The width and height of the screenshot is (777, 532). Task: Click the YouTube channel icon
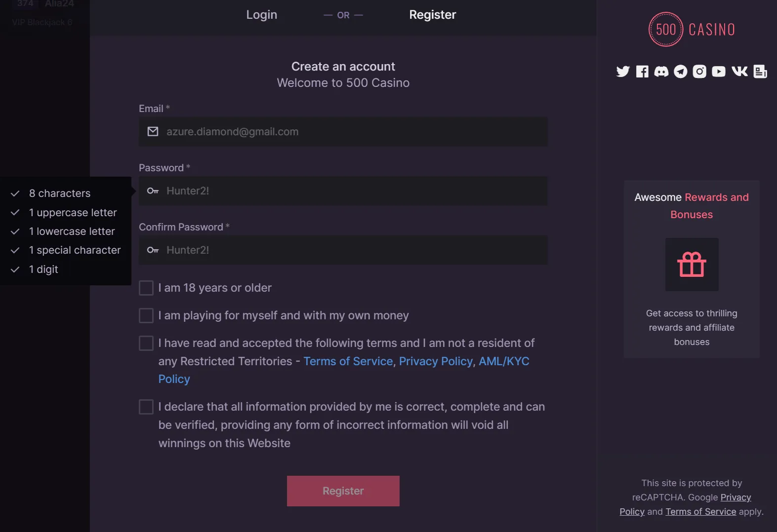click(719, 72)
